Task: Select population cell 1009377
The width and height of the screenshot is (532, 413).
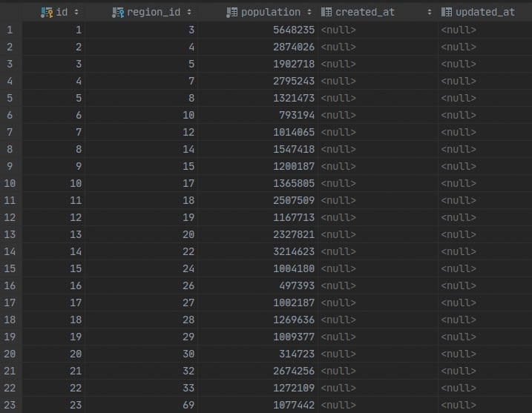Action: (258, 337)
